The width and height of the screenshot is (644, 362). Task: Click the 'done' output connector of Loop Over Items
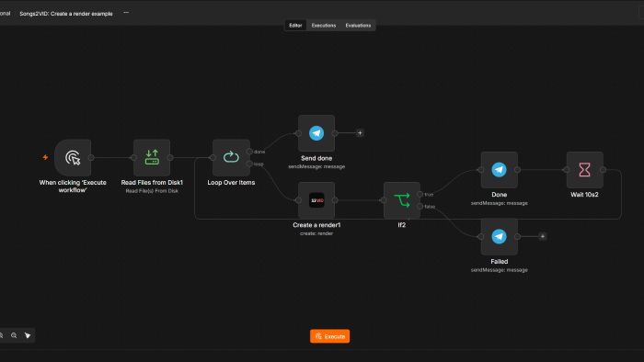click(x=249, y=152)
